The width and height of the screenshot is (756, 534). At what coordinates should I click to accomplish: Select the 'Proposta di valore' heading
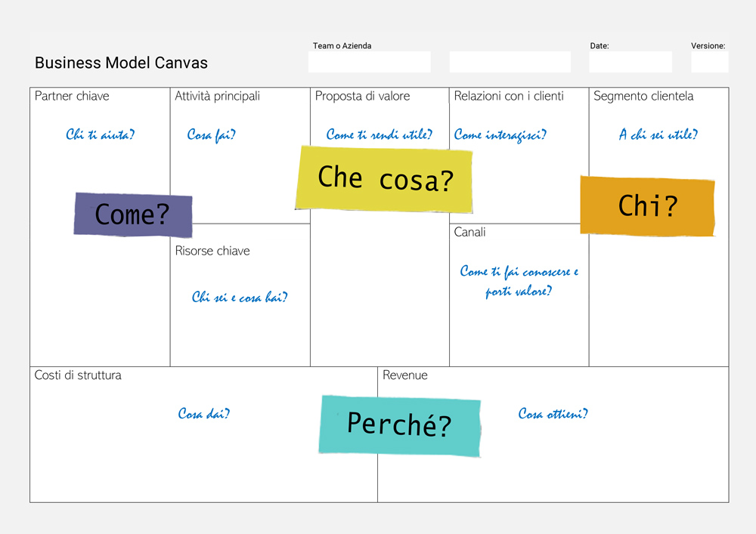(363, 97)
